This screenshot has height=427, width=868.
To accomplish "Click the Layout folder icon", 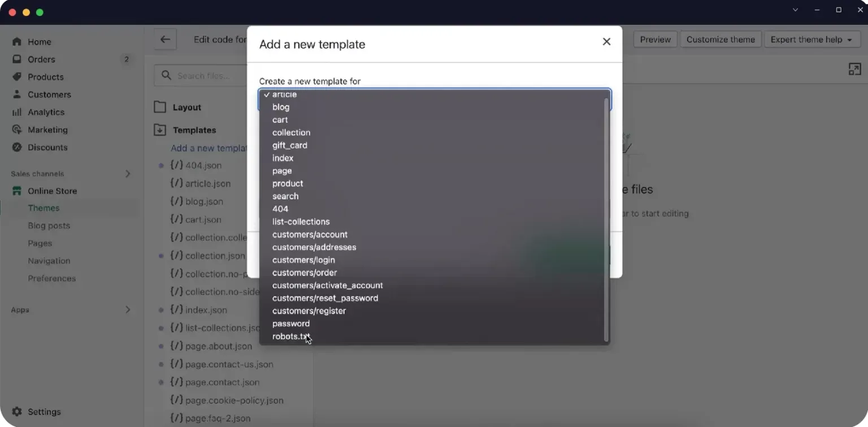I will click(160, 107).
